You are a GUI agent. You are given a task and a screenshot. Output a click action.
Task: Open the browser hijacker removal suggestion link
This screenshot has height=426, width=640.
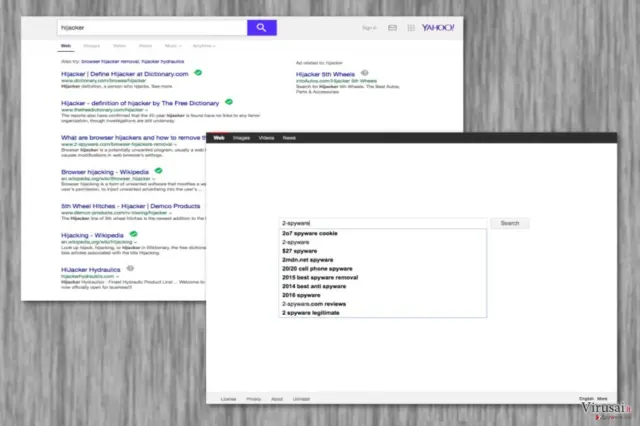110,62
